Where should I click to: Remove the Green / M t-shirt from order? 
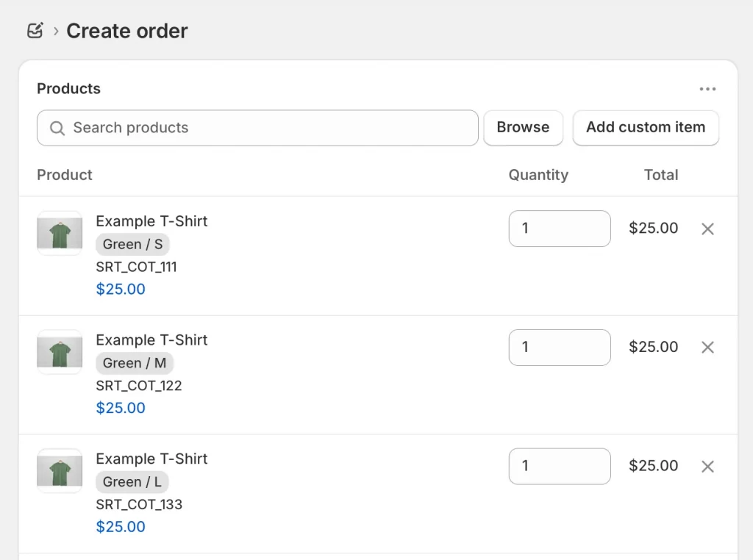coord(707,348)
